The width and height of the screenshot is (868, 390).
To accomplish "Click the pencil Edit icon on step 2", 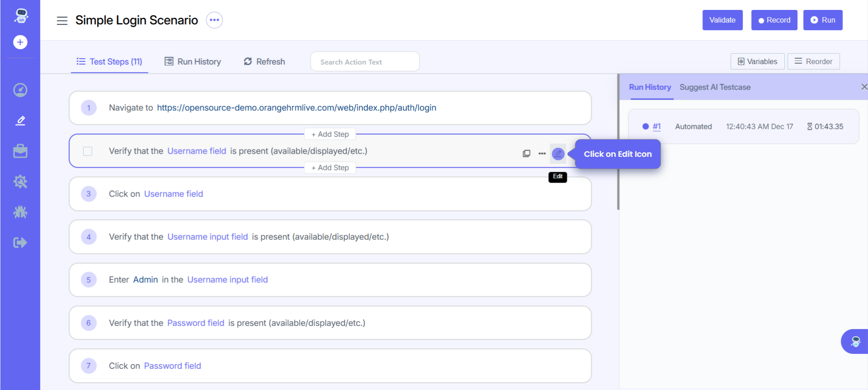I will coord(558,154).
